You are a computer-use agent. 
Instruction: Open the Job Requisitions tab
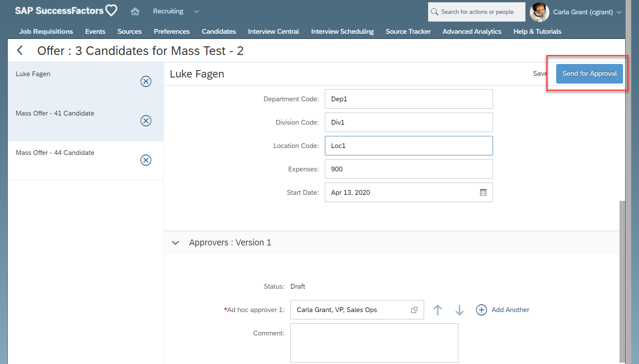pos(46,31)
